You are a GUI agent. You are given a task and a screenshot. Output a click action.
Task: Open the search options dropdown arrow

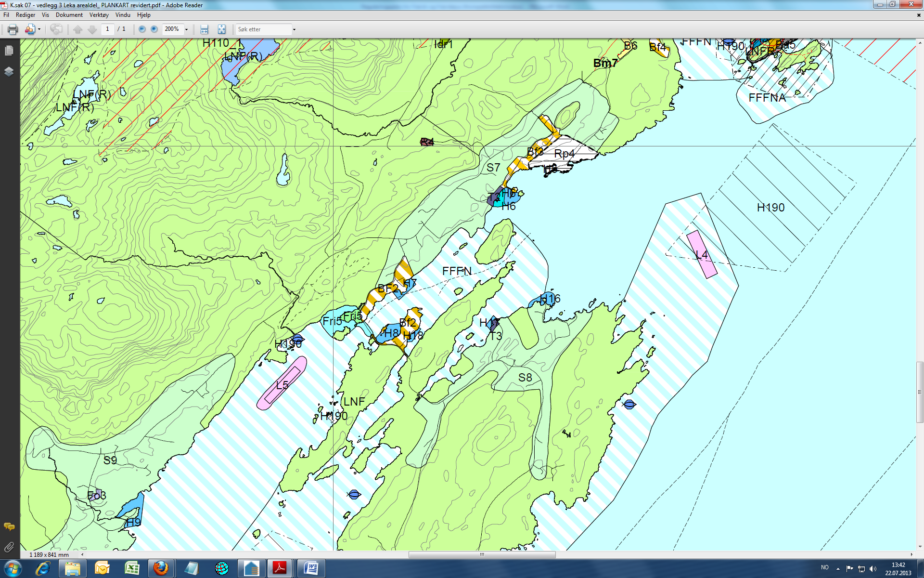pyautogui.click(x=294, y=29)
